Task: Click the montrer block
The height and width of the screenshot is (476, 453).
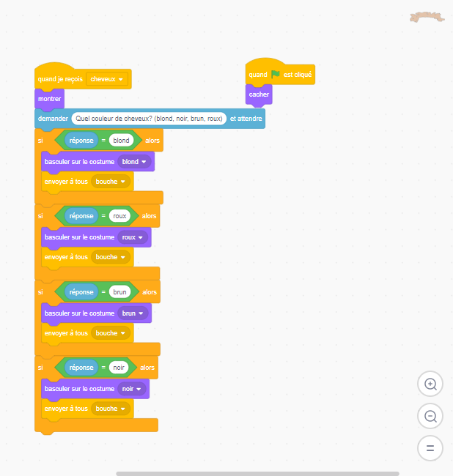Action: 50,99
